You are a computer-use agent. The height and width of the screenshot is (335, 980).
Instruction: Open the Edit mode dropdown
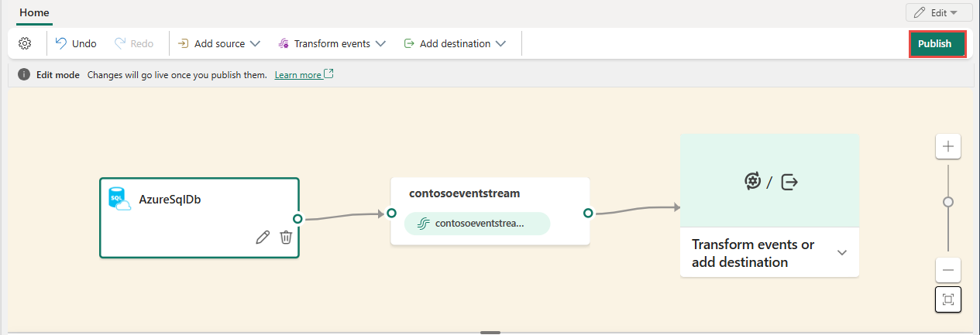pos(939,12)
